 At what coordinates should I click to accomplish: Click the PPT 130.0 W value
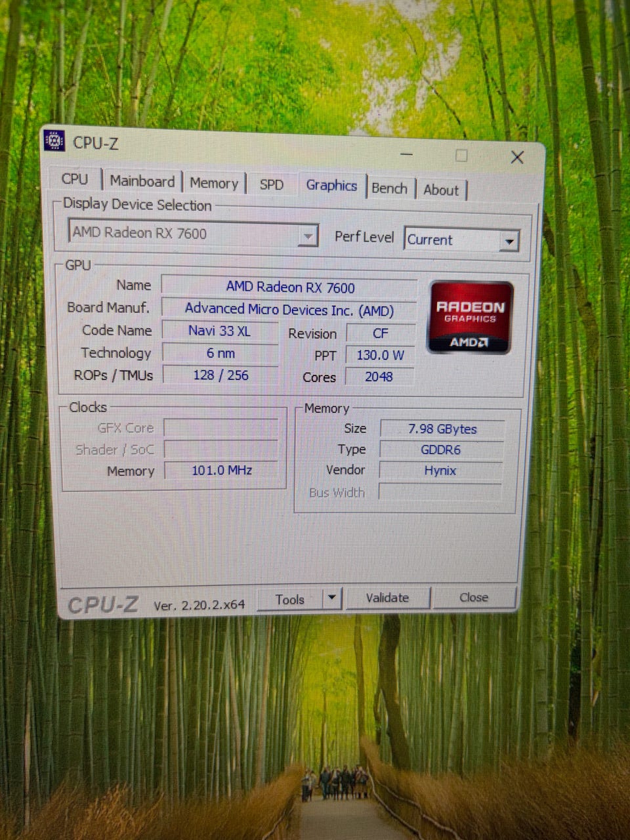[380, 355]
